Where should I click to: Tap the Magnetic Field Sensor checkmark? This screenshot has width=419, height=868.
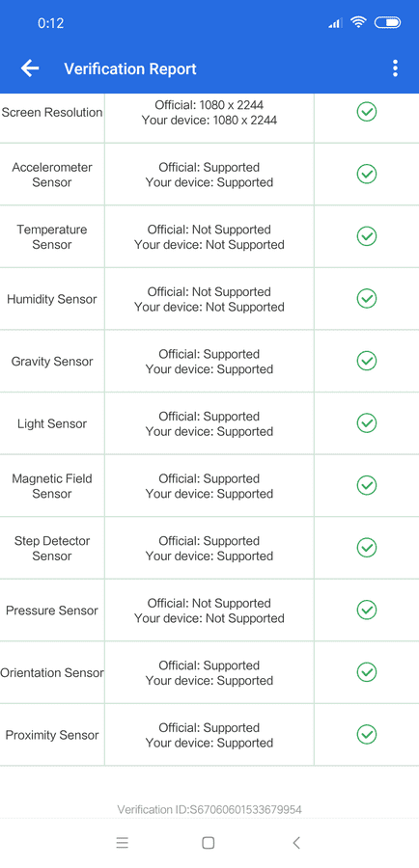[x=366, y=485]
